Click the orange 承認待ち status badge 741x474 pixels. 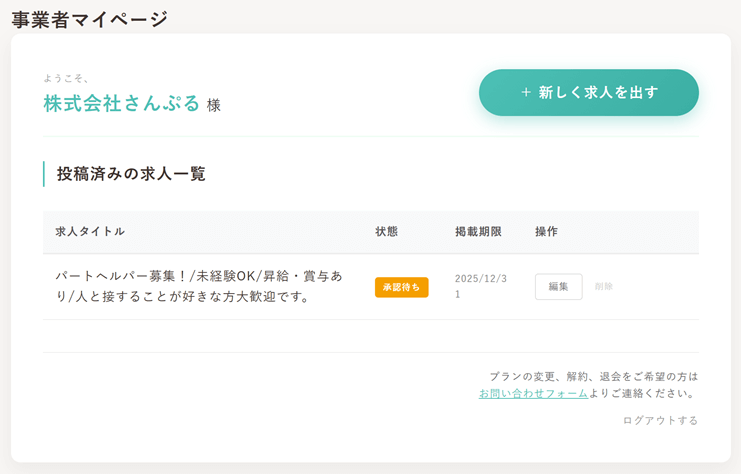point(401,287)
